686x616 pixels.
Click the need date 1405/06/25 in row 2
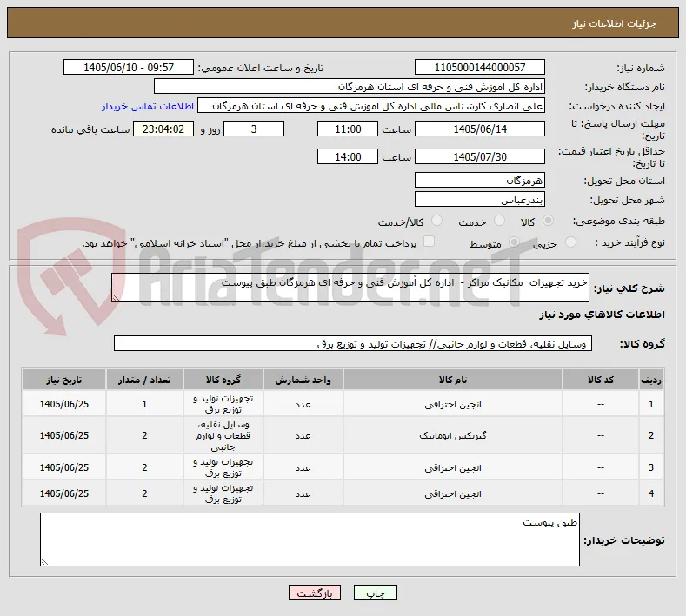coord(63,436)
